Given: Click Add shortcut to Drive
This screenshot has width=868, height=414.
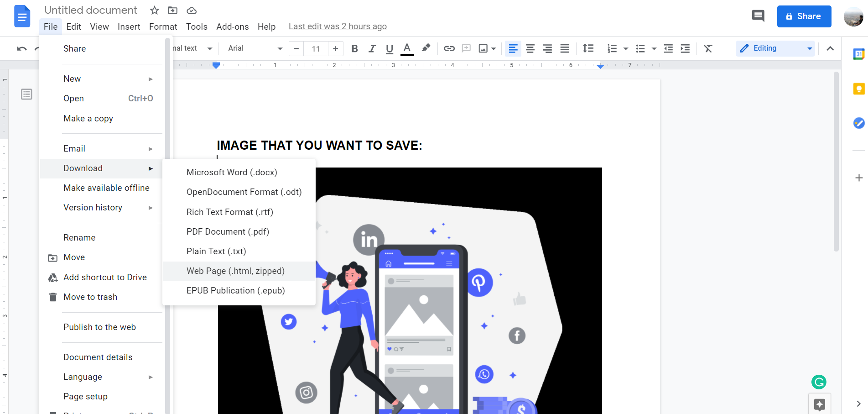Looking at the screenshot, I should click(x=101, y=278).
